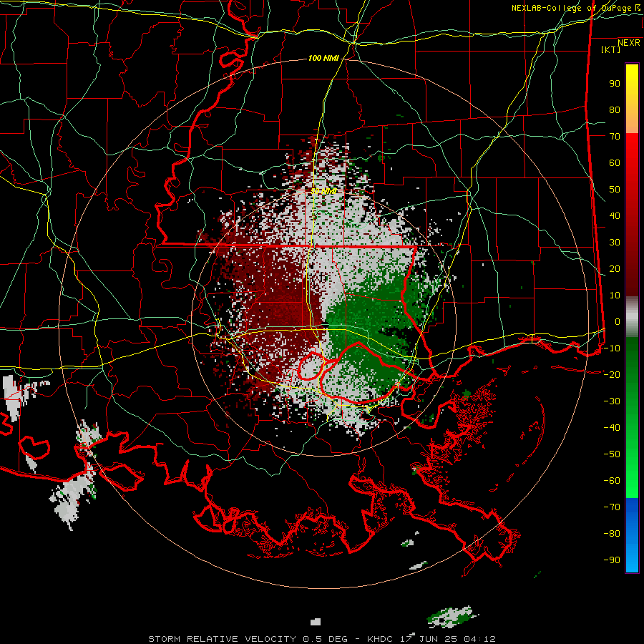Click the -10 scale value
Viewport: 644px width, 644px height.
pyautogui.click(x=612, y=348)
